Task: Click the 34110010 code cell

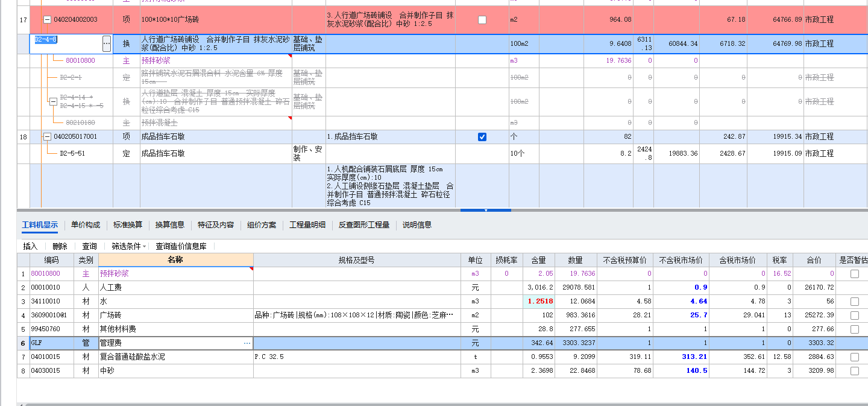Action: [x=52, y=302]
